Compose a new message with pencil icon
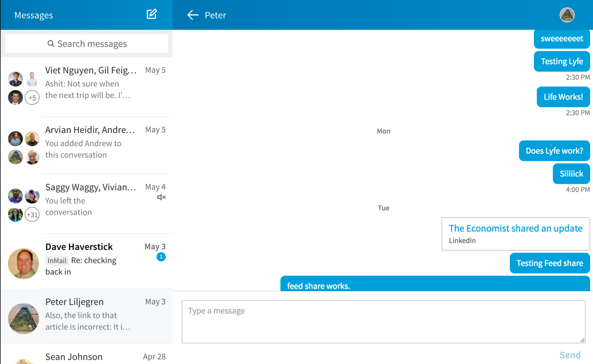Screen dimensions: 593x364 [152, 14]
